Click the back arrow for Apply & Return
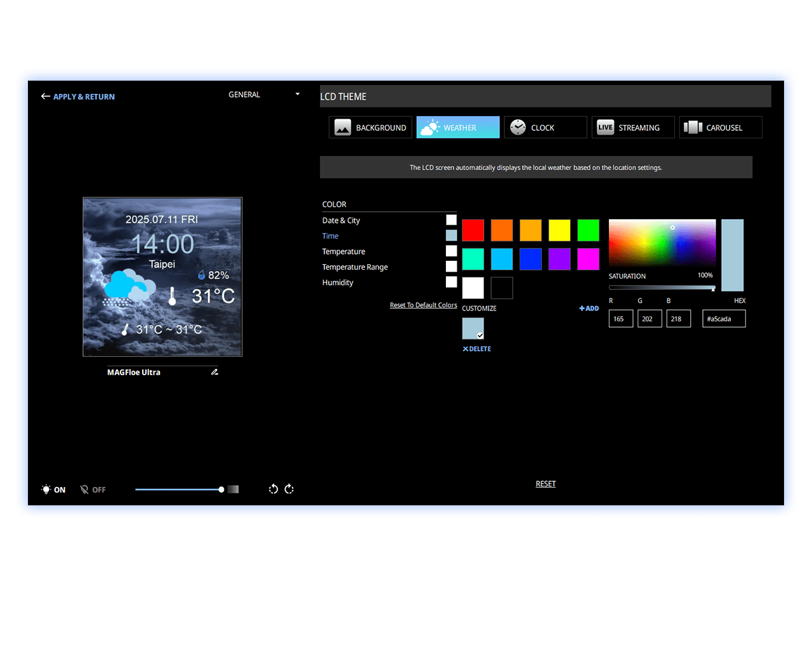The height and width of the screenshot is (645, 812). (46, 96)
